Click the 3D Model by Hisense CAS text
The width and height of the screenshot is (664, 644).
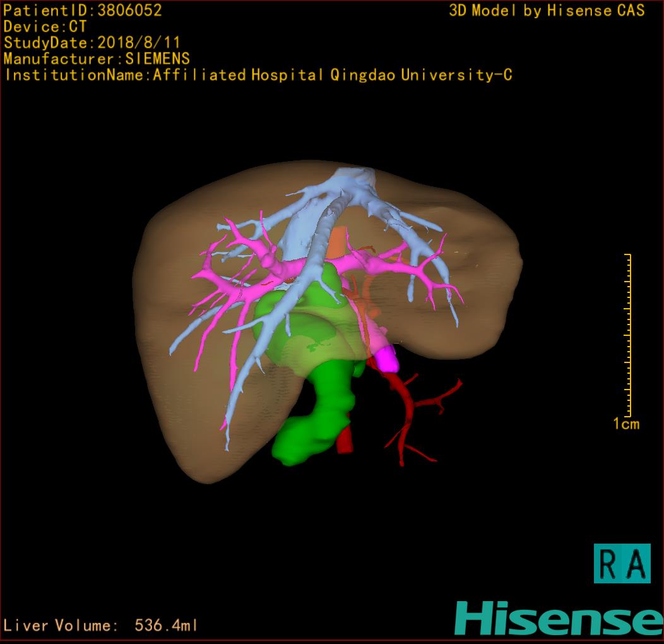pos(547,11)
